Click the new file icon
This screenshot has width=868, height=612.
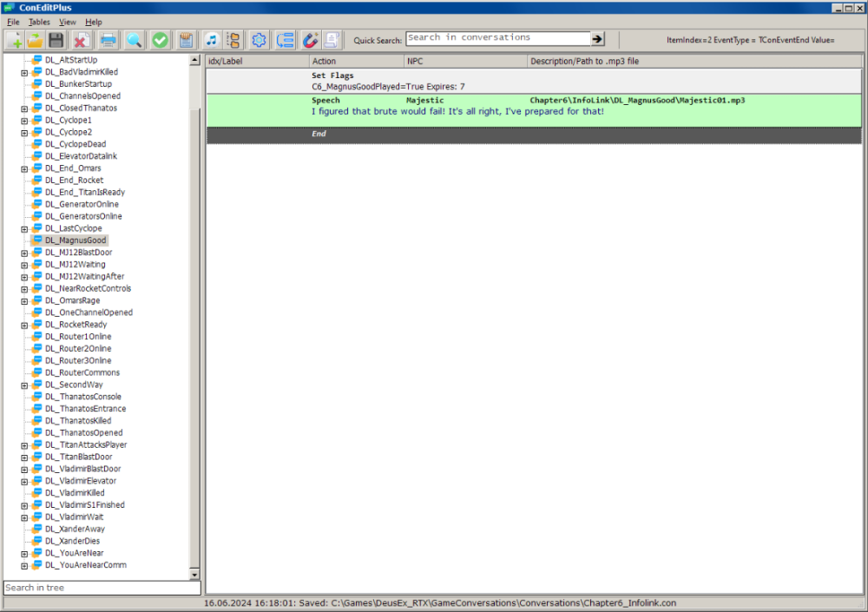pos(15,40)
